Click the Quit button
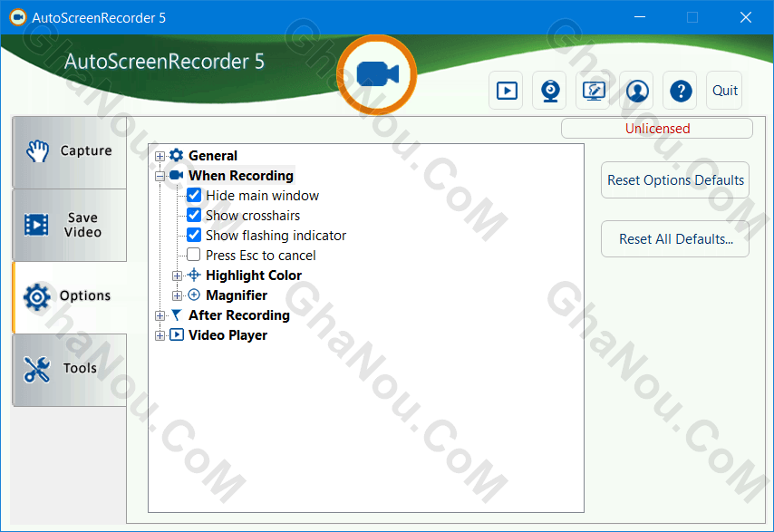774x532 pixels. tap(724, 91)
